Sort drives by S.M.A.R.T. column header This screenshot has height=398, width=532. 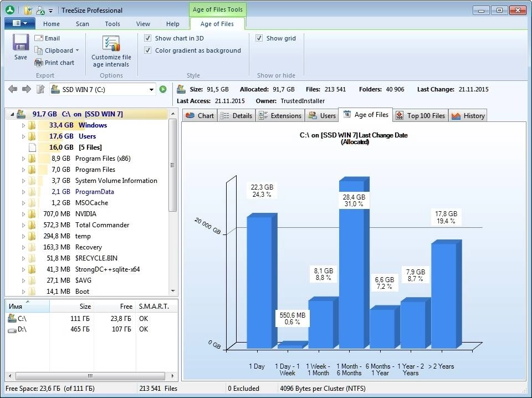(x=156, y=307)
